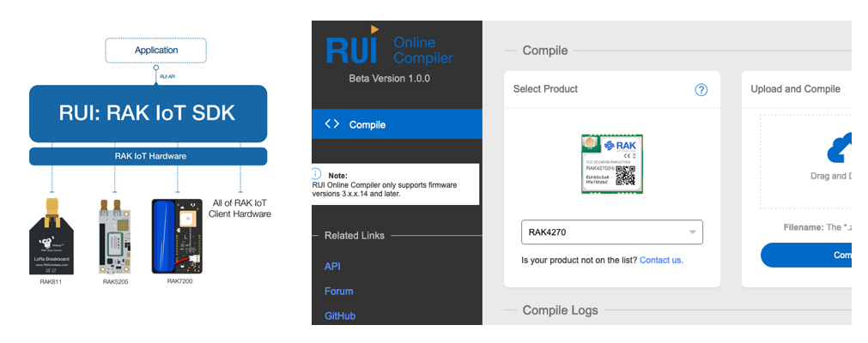The width and height of the screenshot is (868, 343).
Task: Select the RAK811 breakout board image
Action: (52, 236)
